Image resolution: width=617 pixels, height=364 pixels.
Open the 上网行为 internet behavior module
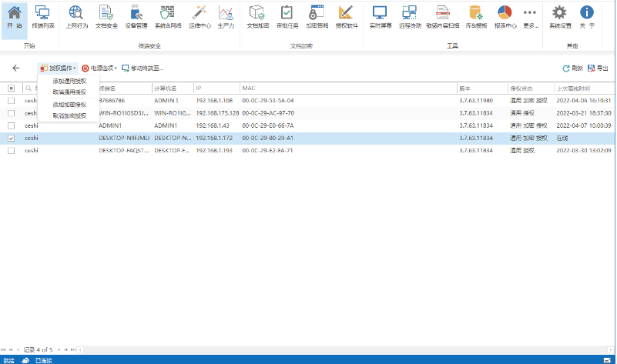77,16
